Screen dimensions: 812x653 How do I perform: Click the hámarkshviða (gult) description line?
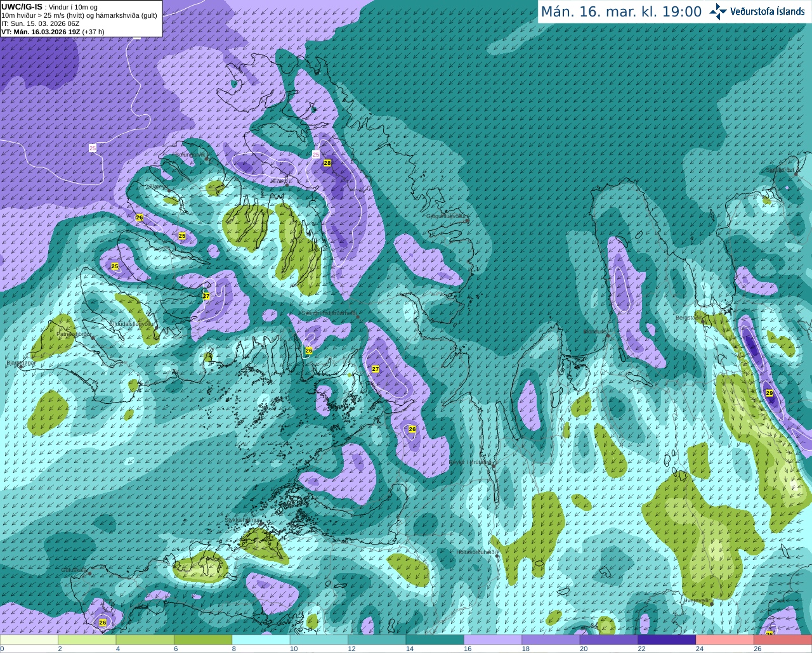pyautogui.click(x=79, y=15)
